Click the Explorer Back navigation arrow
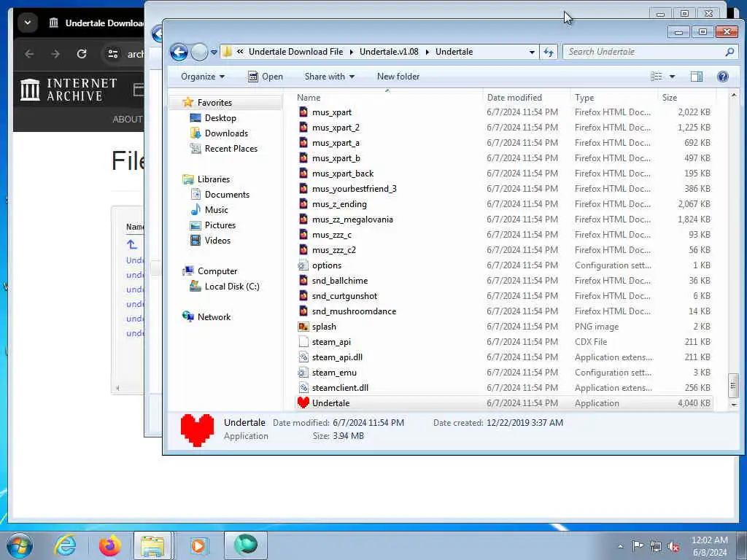The height and width of the screenshot is (560, 747). [179, 52]
